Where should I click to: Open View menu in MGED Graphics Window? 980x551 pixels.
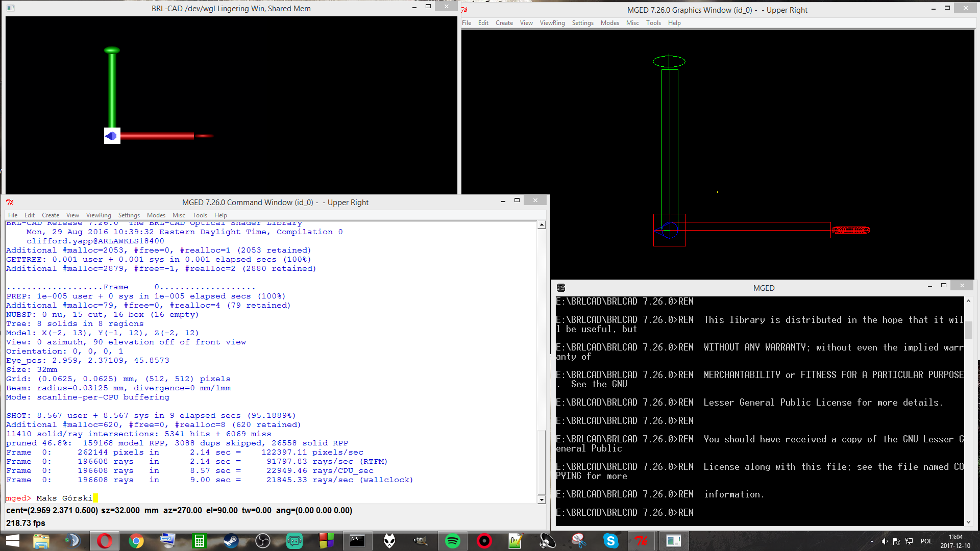point(526,23)
